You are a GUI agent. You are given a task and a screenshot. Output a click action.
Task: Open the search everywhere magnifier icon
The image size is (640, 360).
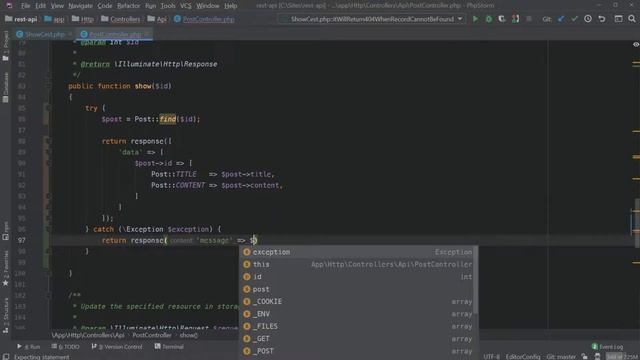point(632,19)
